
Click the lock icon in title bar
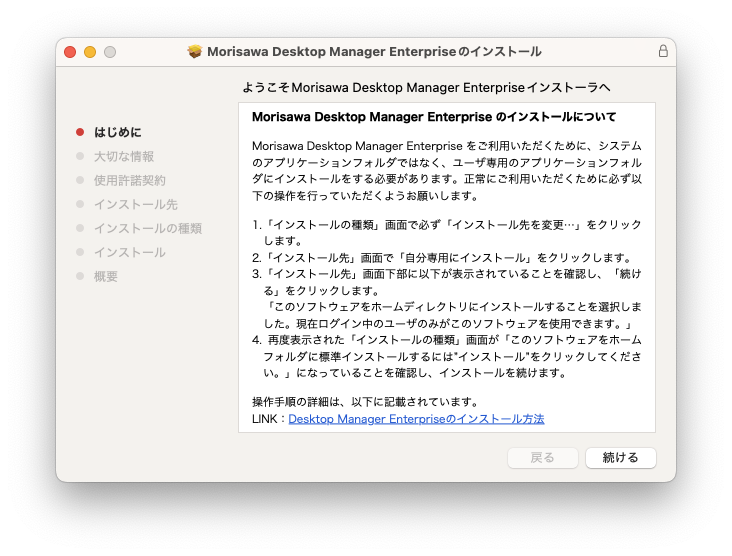coord(663,51)
